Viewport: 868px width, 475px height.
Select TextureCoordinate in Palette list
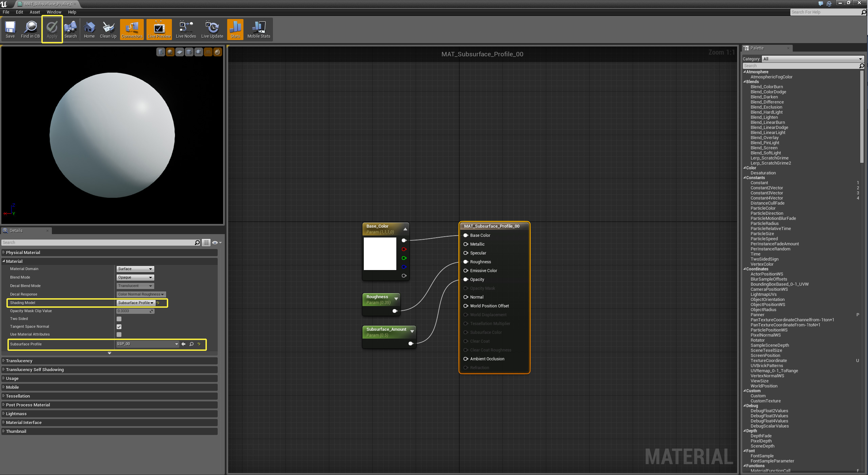(768, 361)
